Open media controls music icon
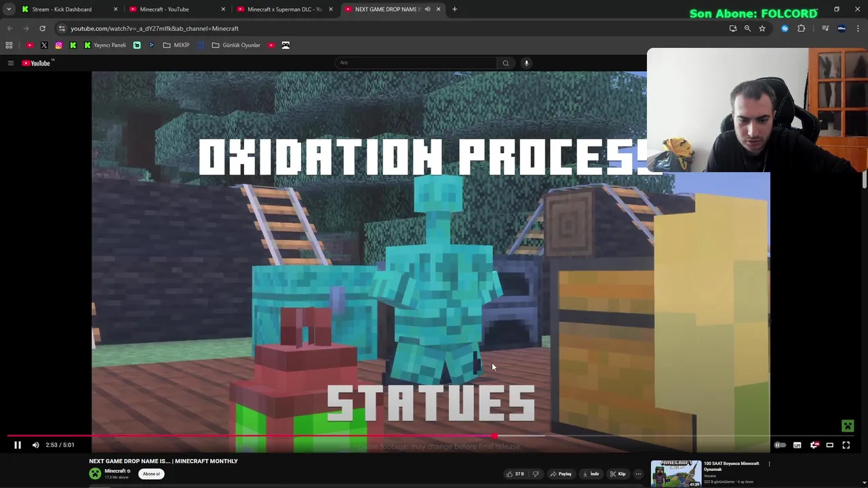 825,28
